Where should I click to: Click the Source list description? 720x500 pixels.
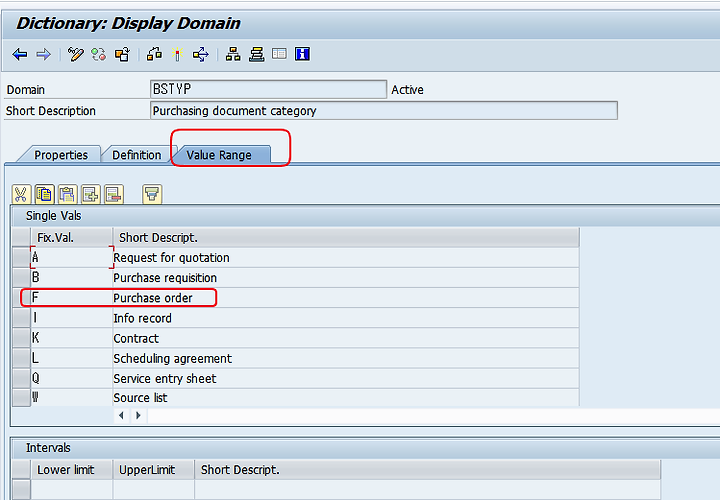346,398
